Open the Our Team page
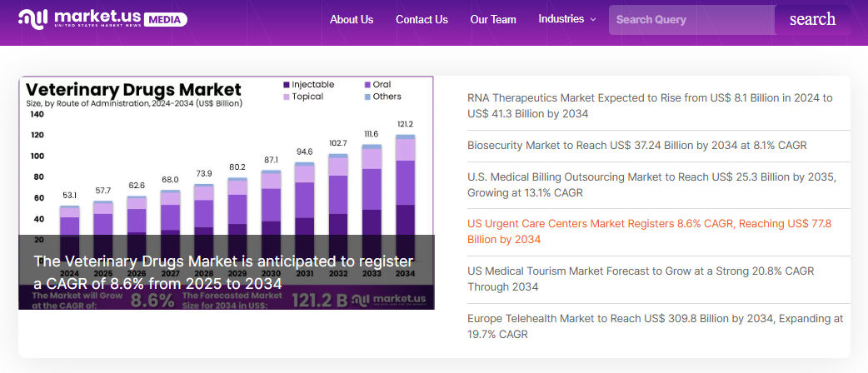This screenshot has height=373, width=868. pyautogui.click(x=493, y=19)
